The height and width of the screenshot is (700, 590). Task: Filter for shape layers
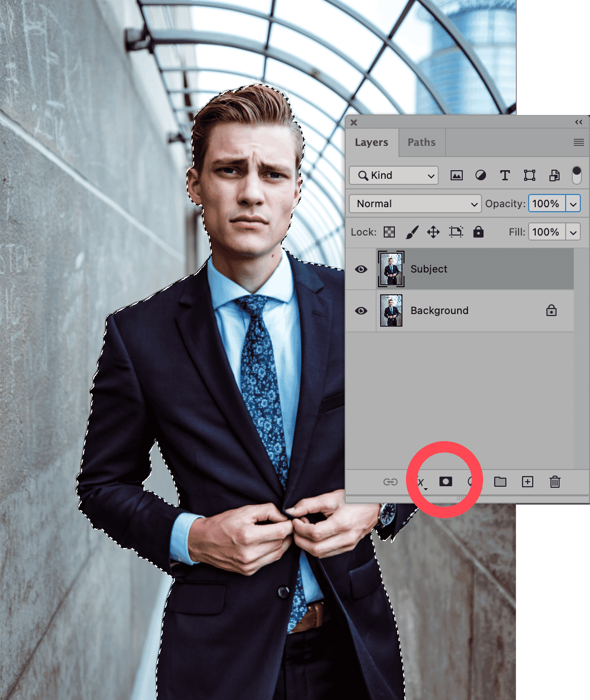[x=530, y=176]
